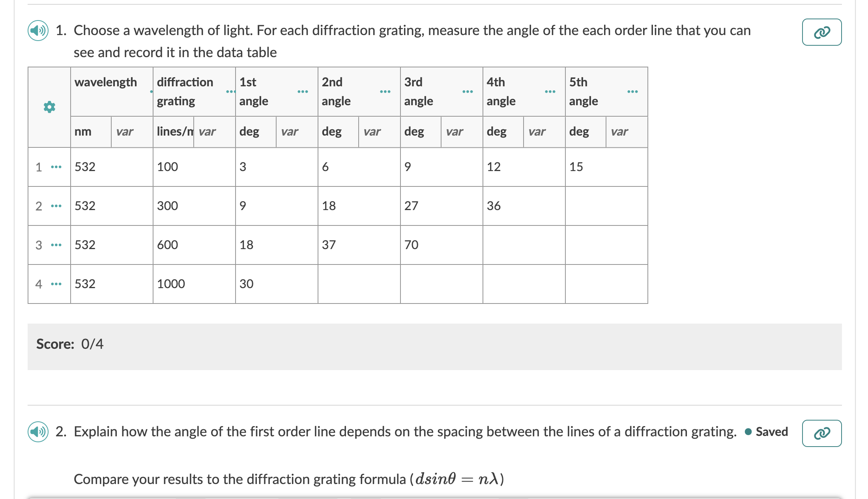Image resolution: width=868 pixels, height=499 pixels.
Task: Select the var label beside nm units
Action: click(125, 132)
